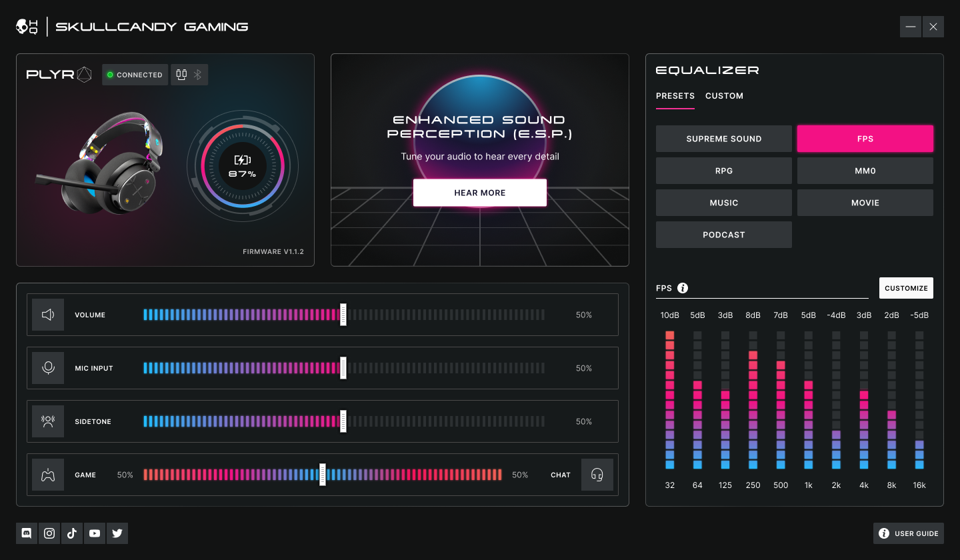Image resolution: width=960 pixels, height=560 pixels.
Task: Select the Supreme Sound preset
Action: tap(723, 139)
